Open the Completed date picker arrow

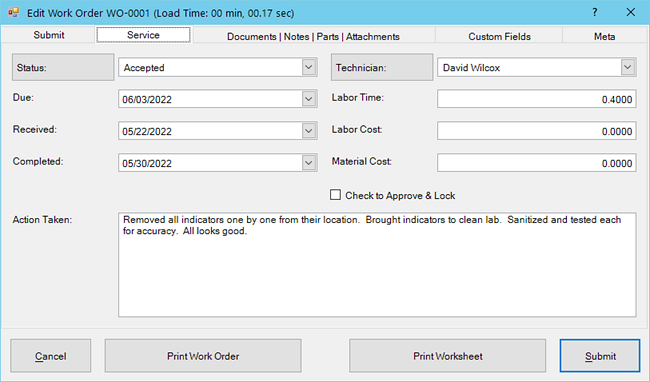coord(308,163)
